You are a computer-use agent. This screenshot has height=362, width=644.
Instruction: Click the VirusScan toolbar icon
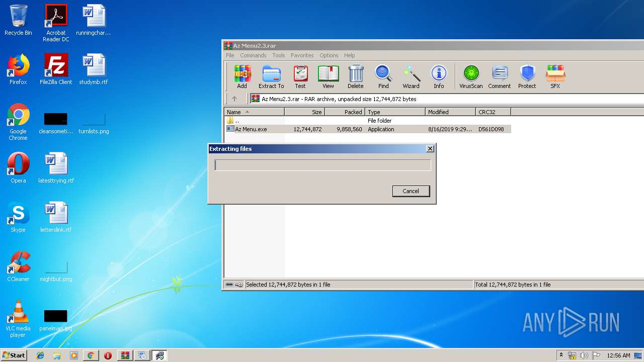[x=471, y=77]
